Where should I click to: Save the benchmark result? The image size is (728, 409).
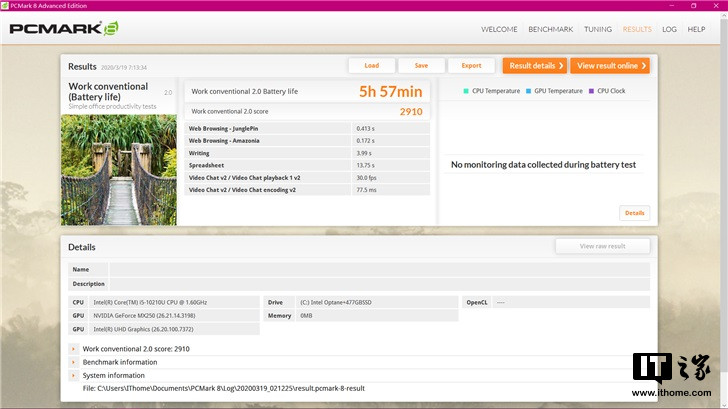tap(421, 66)
